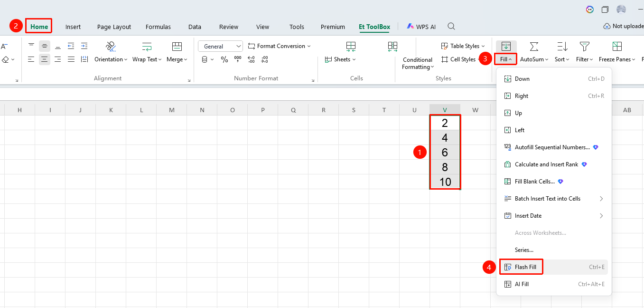Open the Page Layout tab
Screen dimensions: 644x308
pyautogui.click(x=114, y=27)
